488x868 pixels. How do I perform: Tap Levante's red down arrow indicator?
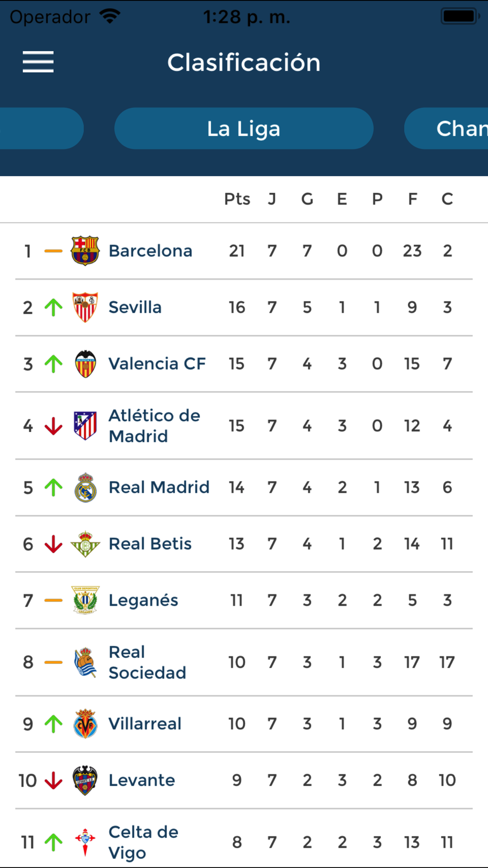54,780
